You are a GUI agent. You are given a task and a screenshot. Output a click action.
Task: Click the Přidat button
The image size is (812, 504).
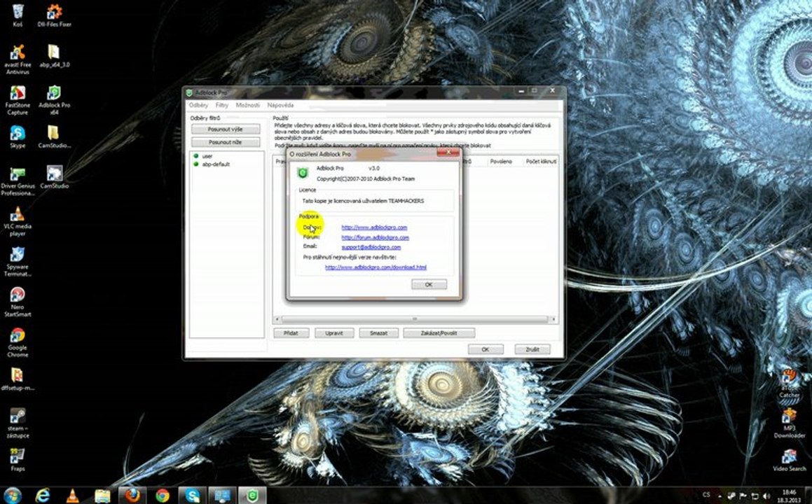[291, 333]
